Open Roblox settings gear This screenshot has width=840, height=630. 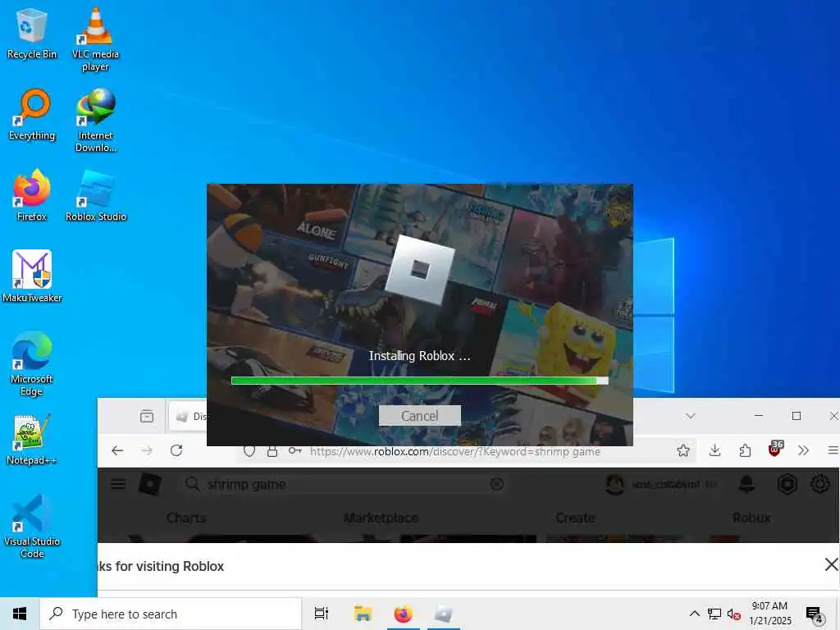click(x=820, y=484)
